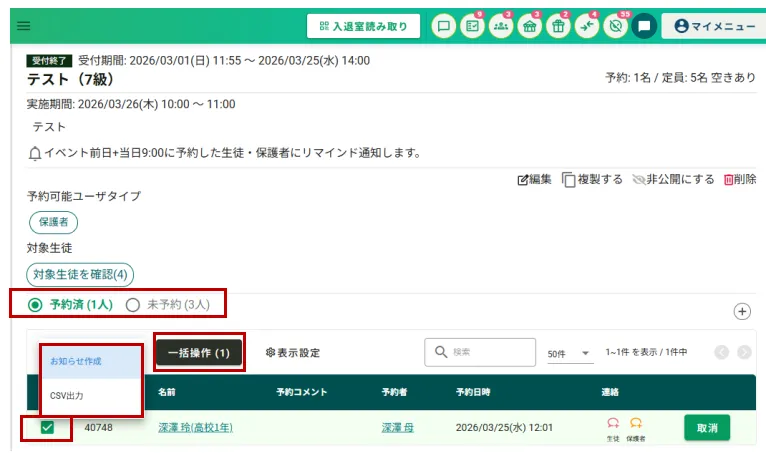The image size is (766, 453).
Task: Open the 50件 page size dropdown
Action: [568, 353]
